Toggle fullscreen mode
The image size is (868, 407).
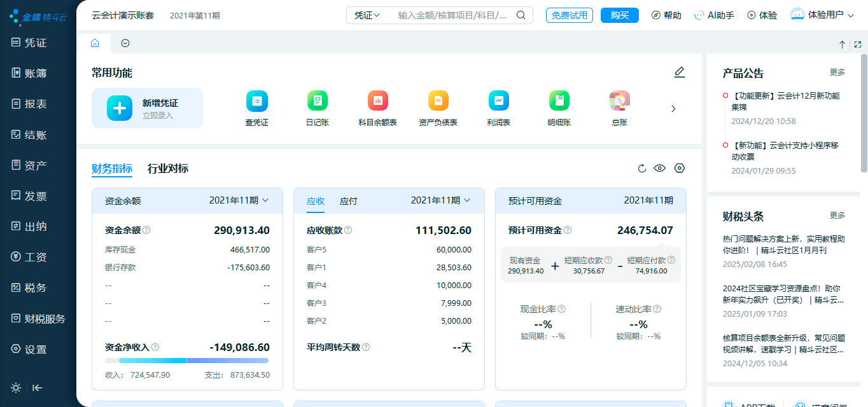[858, 45]
